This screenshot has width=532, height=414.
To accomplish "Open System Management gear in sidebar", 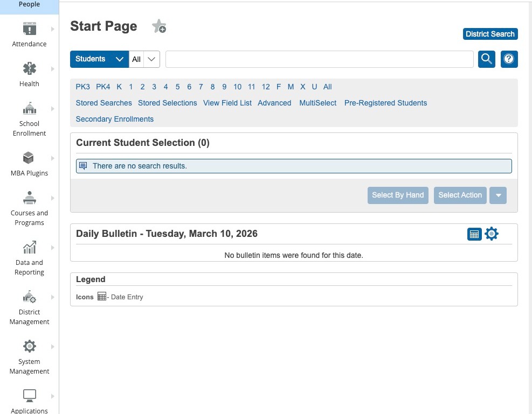I will click(x=29, y=346).
